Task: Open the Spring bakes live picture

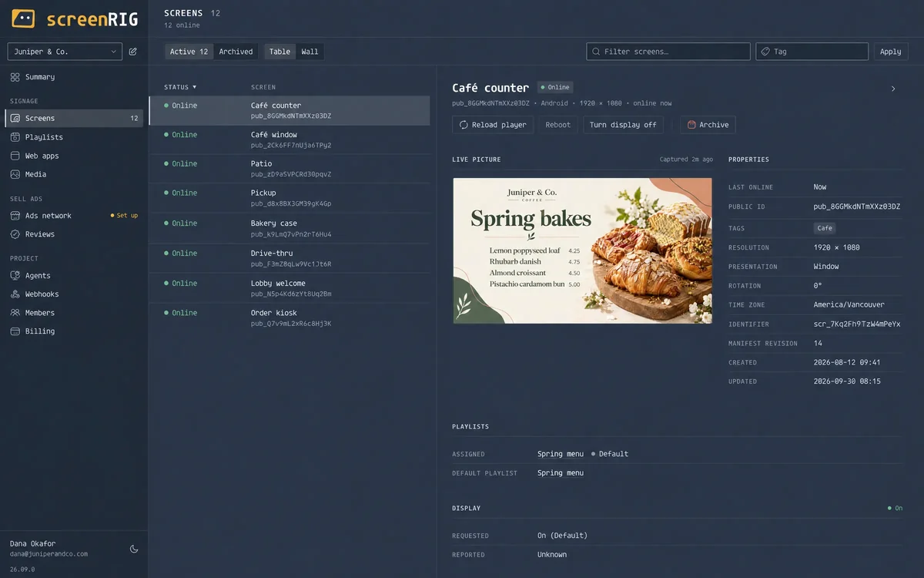Action: (583, 250)
